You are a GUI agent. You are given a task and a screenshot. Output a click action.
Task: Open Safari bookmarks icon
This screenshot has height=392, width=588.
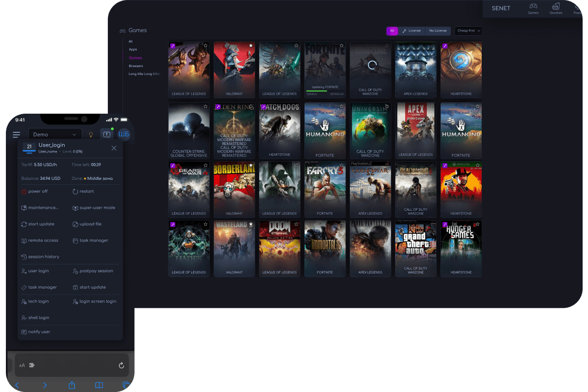click(x=99, y=385)
